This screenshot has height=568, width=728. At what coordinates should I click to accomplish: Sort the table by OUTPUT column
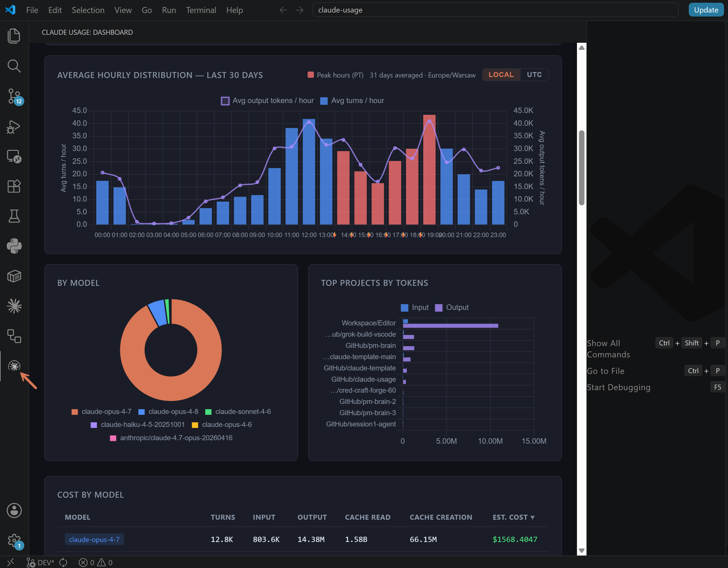[312, 517]
